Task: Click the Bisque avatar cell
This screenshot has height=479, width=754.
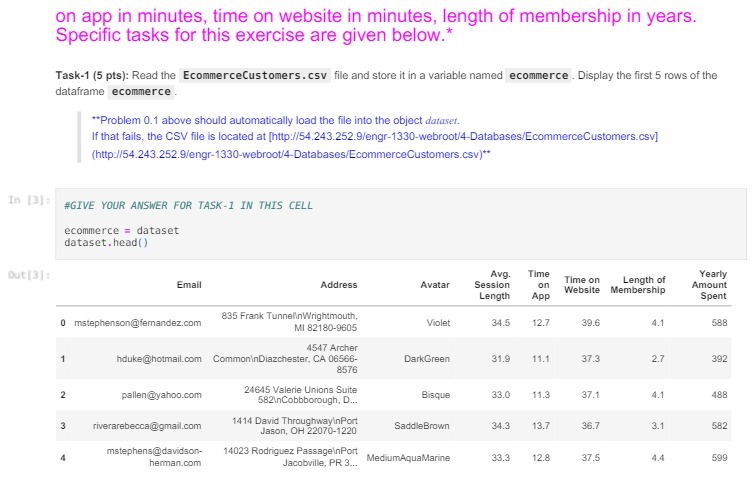Action: click(436, 395)
